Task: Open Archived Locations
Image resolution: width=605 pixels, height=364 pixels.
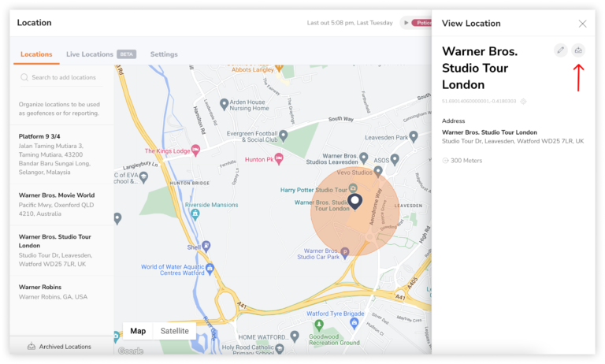Action: click(x=59, y=347)
